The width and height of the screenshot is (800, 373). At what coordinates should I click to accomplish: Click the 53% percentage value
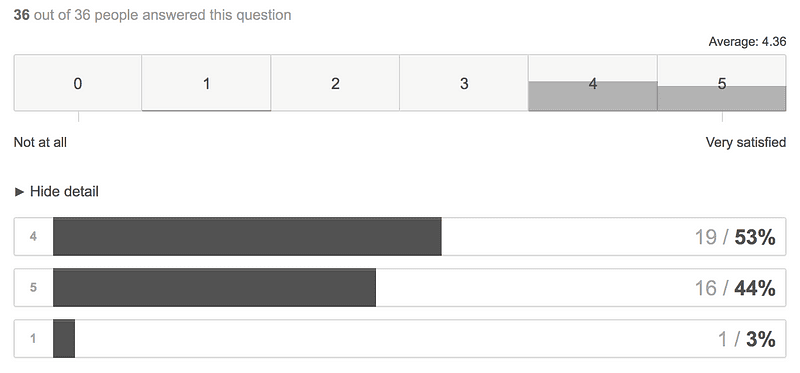[x=755, y=237]
